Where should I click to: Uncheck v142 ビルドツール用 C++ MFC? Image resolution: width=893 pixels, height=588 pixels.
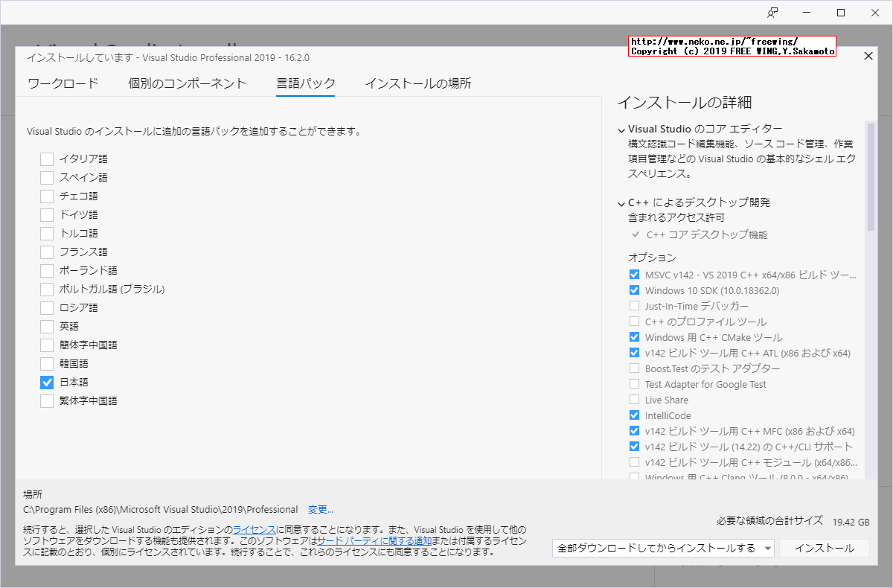pos(634,431)
